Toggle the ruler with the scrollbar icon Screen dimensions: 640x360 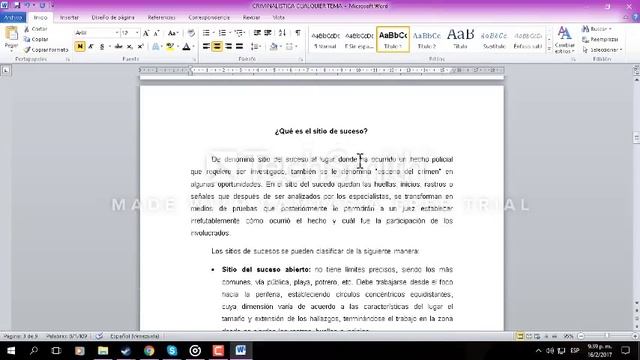click(x=636, y=70)
